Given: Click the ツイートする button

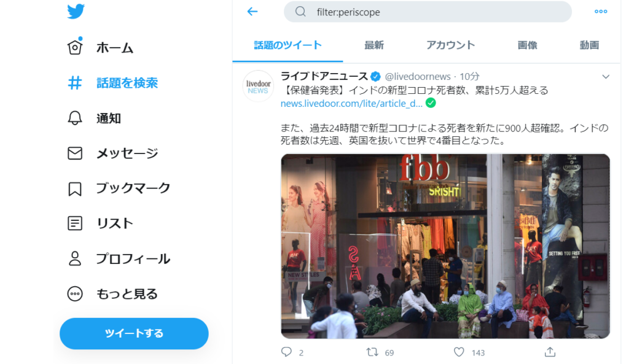Looking at the screenshot, I should tap(134, 333).
